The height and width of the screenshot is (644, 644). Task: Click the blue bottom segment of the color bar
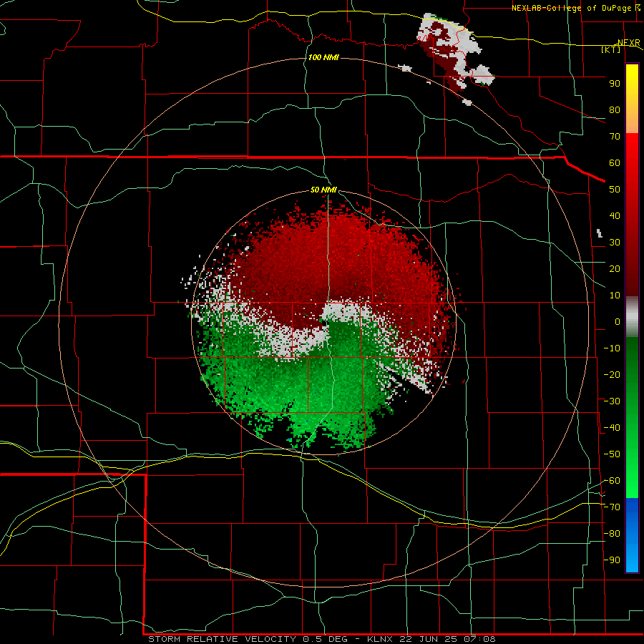click(632, 535)
